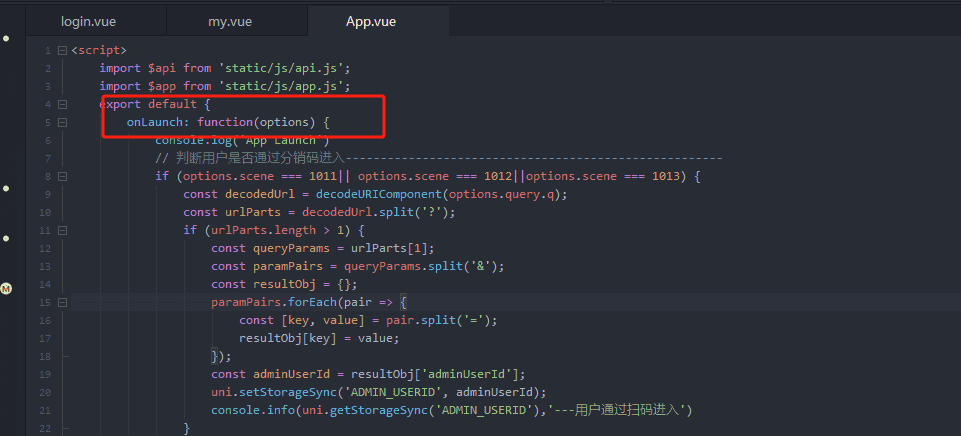Click uni.setStorageSync on line 20
The height and width of the screenshot is (436, 961).
coord(265,392)
